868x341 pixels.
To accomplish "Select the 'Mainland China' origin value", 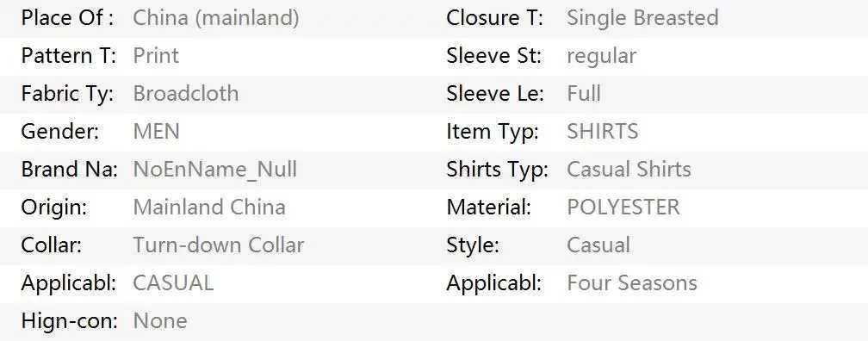I will point(209,207).
